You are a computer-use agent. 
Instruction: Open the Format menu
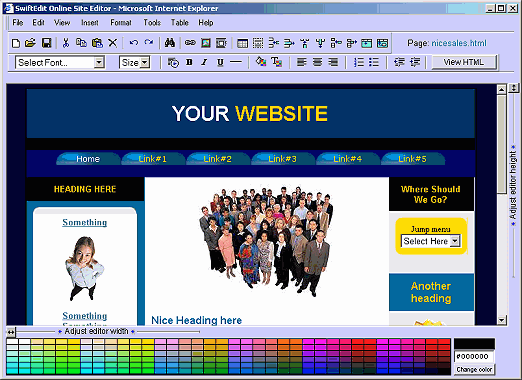tap(121, 23)
